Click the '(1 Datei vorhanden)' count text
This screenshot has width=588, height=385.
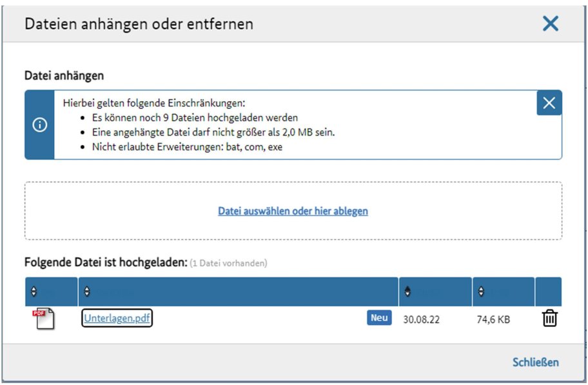[x=228, y=263]
